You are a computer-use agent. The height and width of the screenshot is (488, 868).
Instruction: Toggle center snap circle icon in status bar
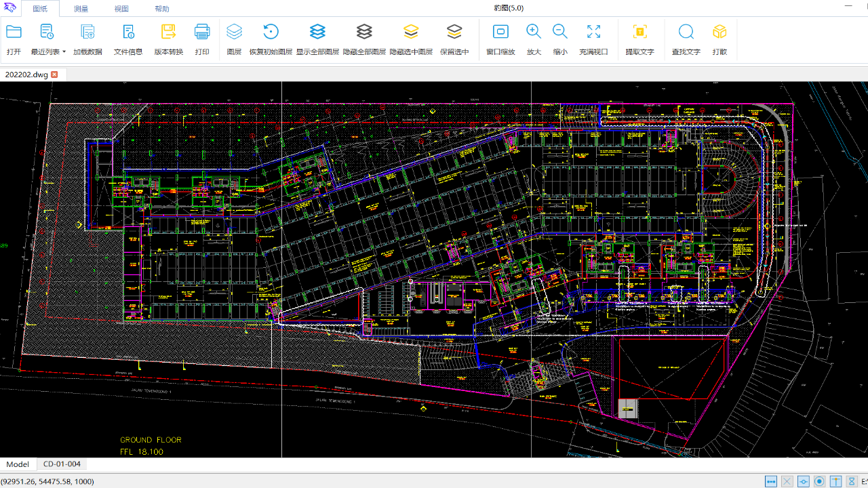pyautogui.click(x=819, y=481)
